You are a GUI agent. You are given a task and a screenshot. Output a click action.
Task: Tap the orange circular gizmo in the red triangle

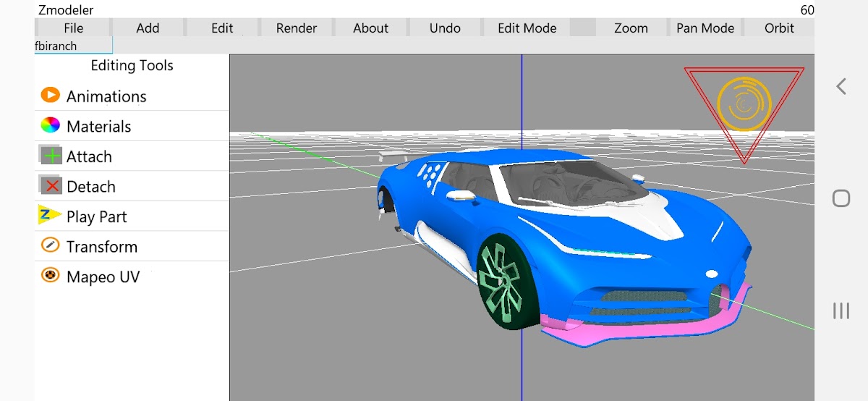point(744,104)
